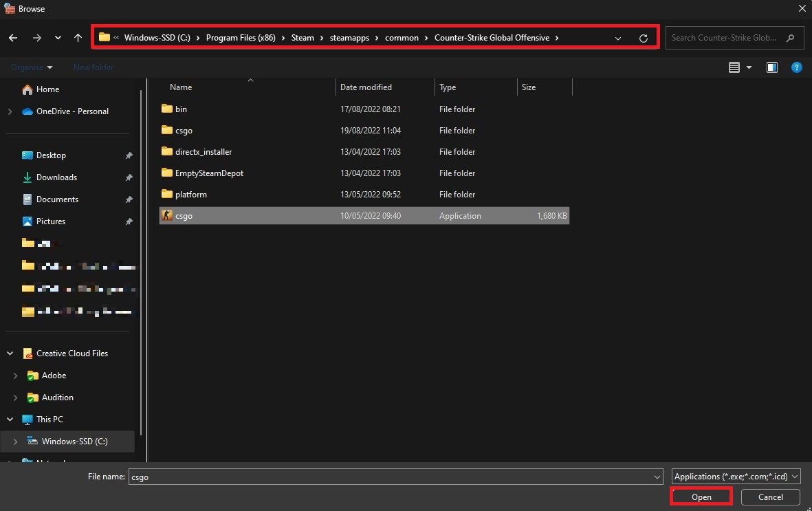Toggle the preview pane icon
Viewport: 812px width, 511px height.
coord(772,67)
